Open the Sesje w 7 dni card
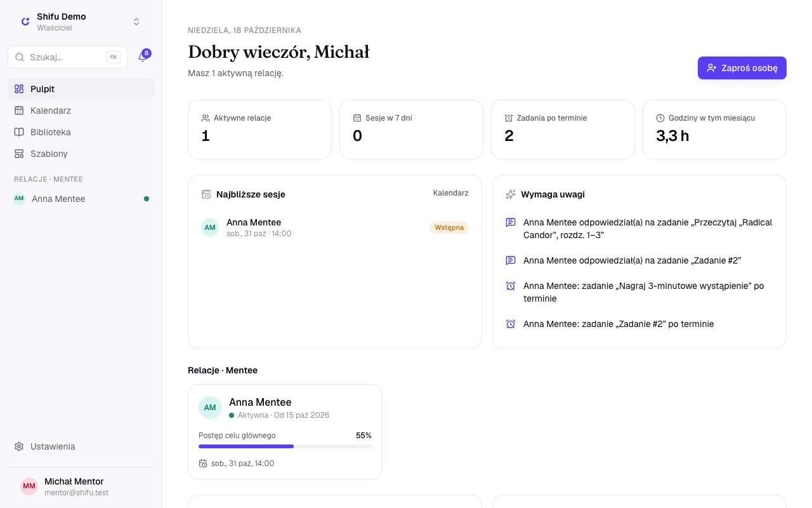This screenshot has height=508, width=812. 411,130
